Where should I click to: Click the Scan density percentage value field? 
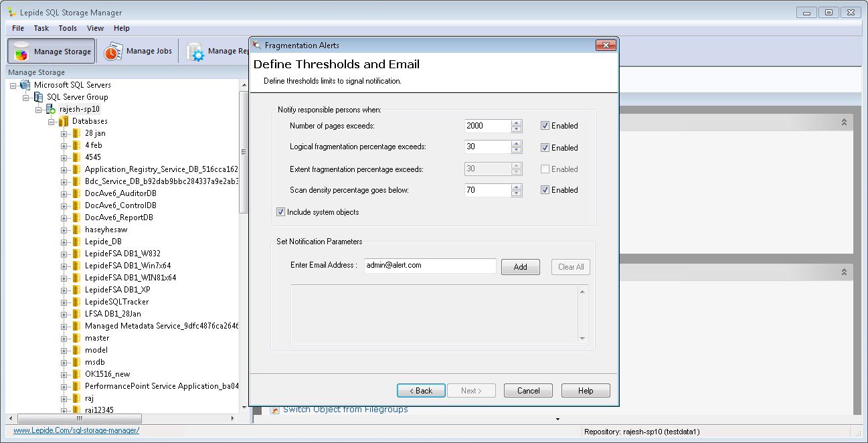coord(488,190)
